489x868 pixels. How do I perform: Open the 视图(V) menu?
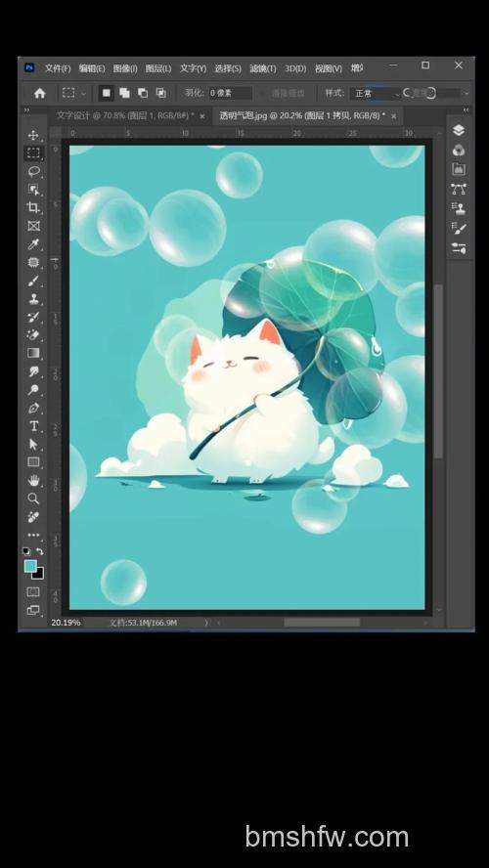329,68
